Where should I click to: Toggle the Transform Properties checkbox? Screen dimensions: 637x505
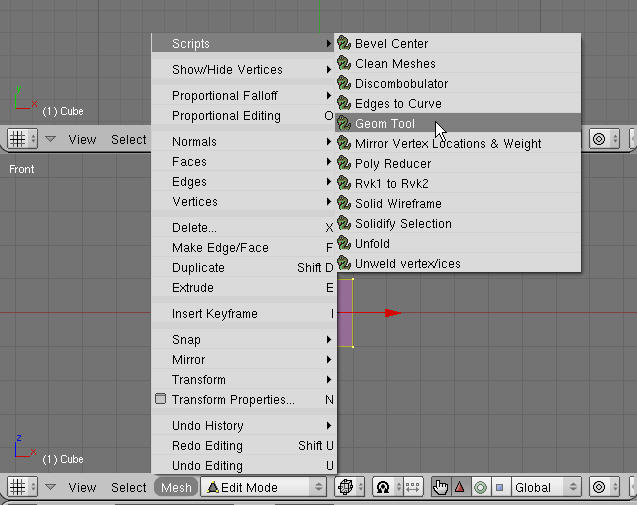click(x=160, y=399)
